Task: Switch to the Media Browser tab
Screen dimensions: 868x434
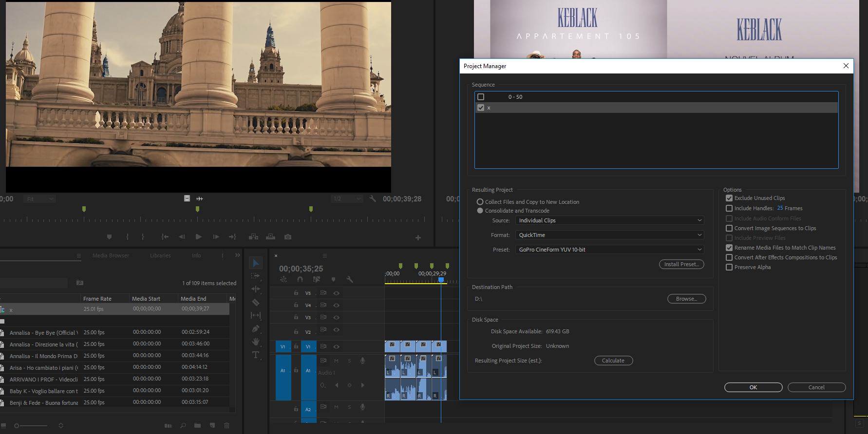Action: (x=111, y=255)
